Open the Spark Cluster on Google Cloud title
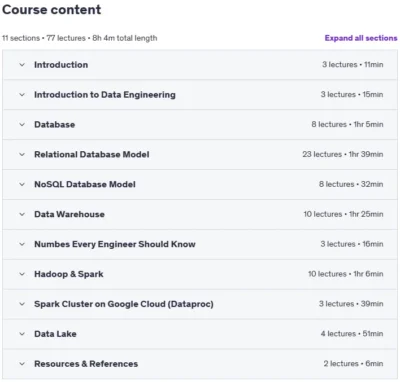 (124, 304)
